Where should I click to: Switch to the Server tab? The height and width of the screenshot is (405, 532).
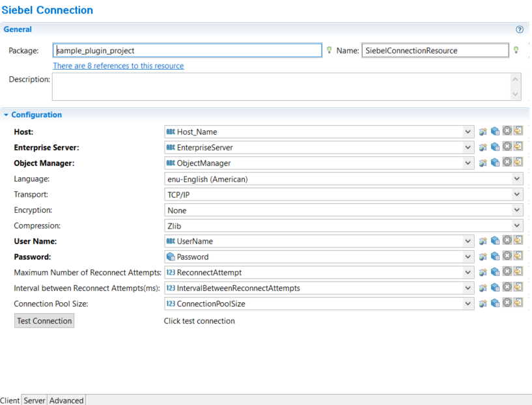coord(35,400)
